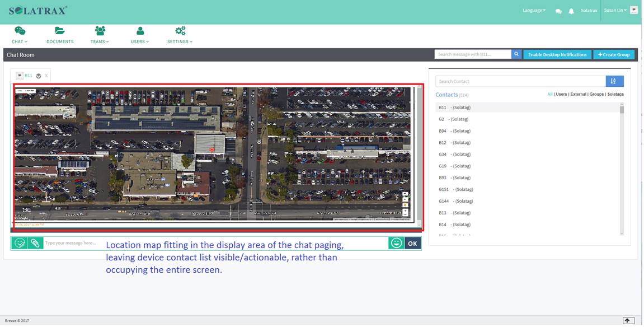Viewport: 644px width, 327px height.
Task: Select contact G151 - (Solatag)
Action: click(x=528, y=189)
